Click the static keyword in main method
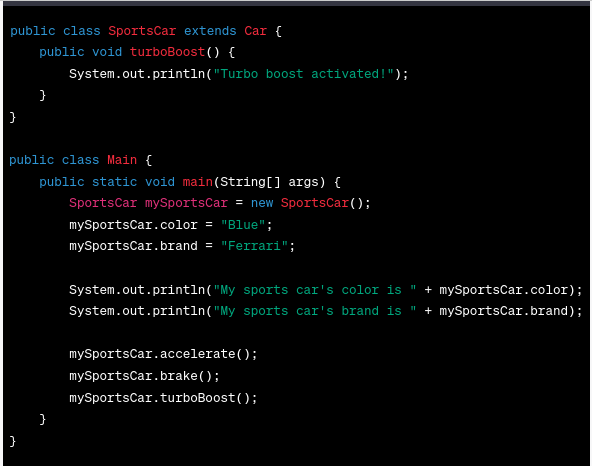Image resolution: width=592 pixels, height=466 pixels. click(x=114, y=182)
